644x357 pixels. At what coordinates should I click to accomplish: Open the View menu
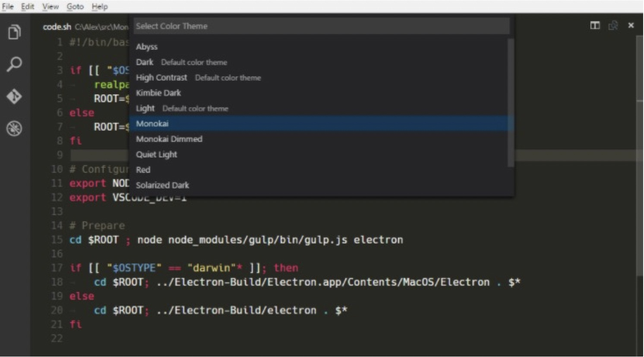(x=50, y=6)
